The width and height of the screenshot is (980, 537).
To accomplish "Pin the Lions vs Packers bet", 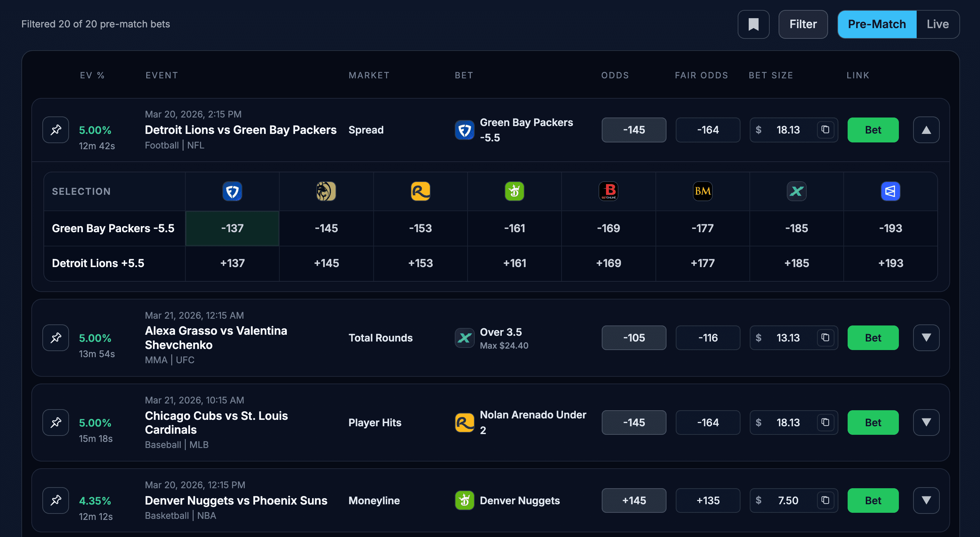I will [x=56, y=130].
